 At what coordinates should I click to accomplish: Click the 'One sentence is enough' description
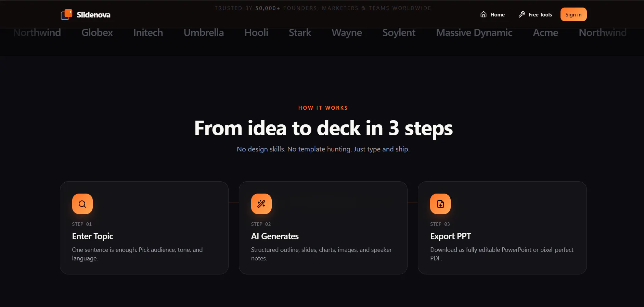coord(137,254)
